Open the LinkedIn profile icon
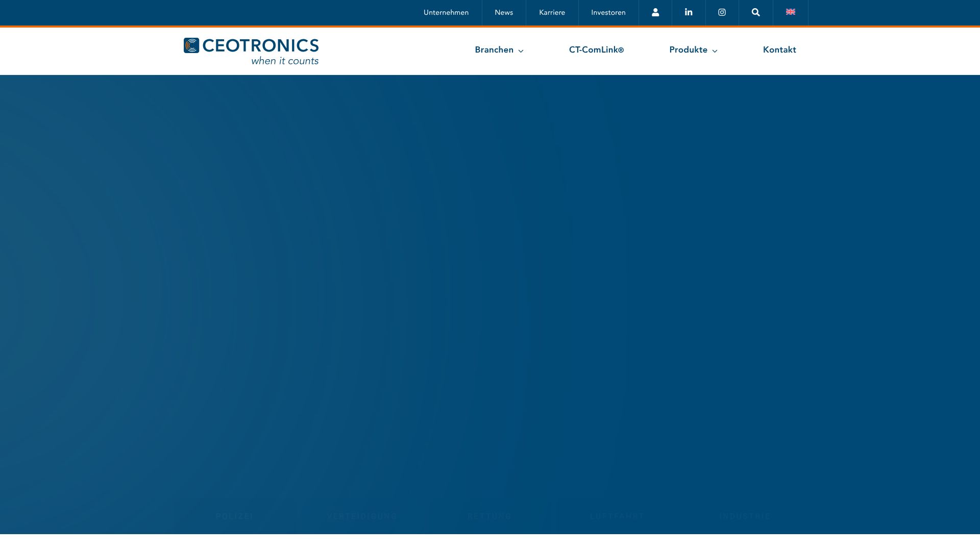The width and height of the screenshot is (980, 551). 689,13
